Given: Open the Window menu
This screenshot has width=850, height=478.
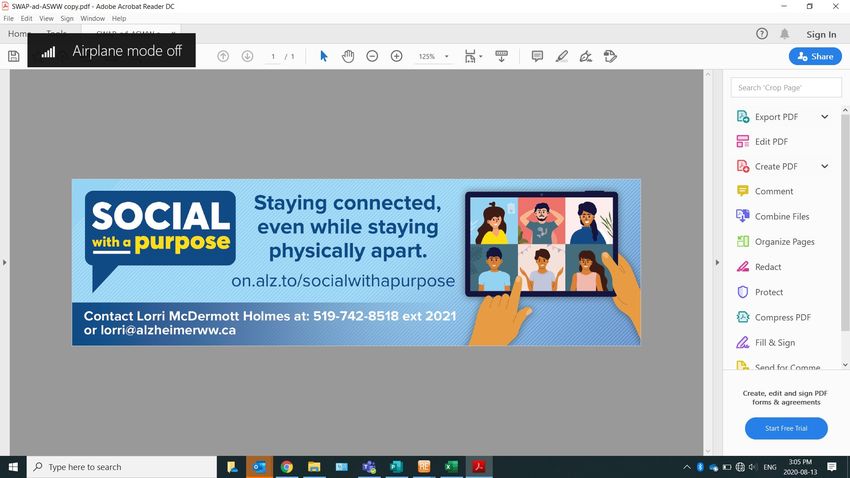Looking at the screenshot, I should pyautogui.click(x=93, y=18).
